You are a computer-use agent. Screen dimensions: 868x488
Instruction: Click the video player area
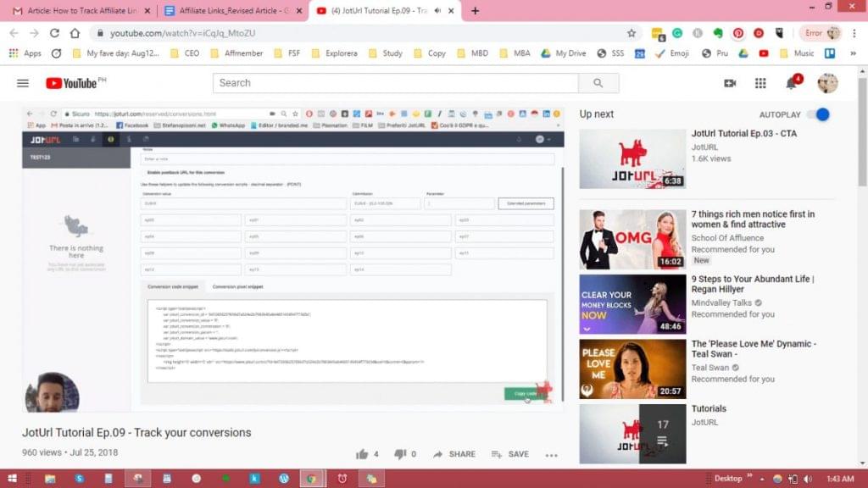pos(292,260)
